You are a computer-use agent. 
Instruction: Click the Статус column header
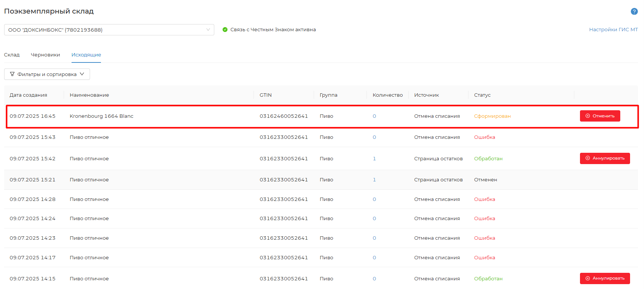[x=482, y=95]
